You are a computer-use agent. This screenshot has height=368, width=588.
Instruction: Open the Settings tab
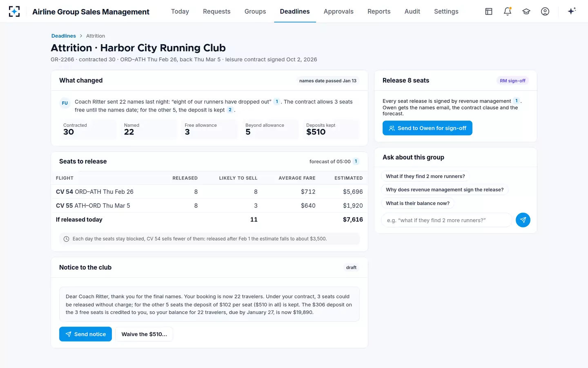(x=446, y=11)
